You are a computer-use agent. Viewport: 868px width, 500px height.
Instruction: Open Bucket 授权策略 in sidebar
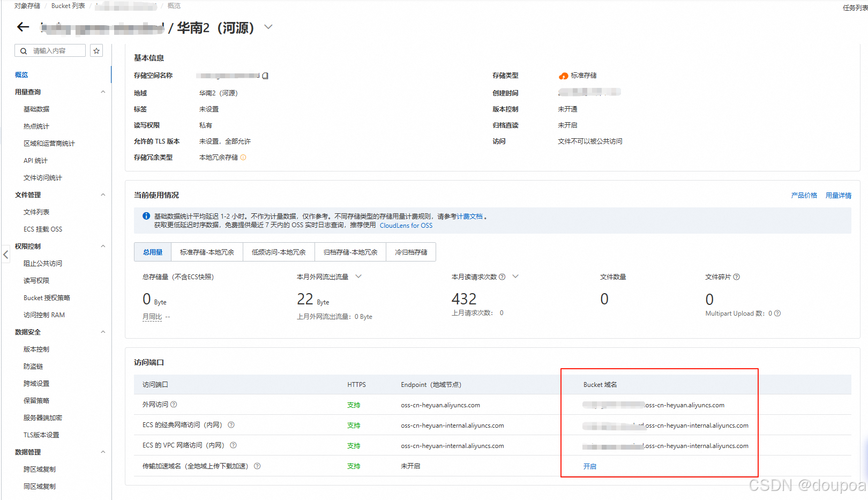[x=47, y=298]
